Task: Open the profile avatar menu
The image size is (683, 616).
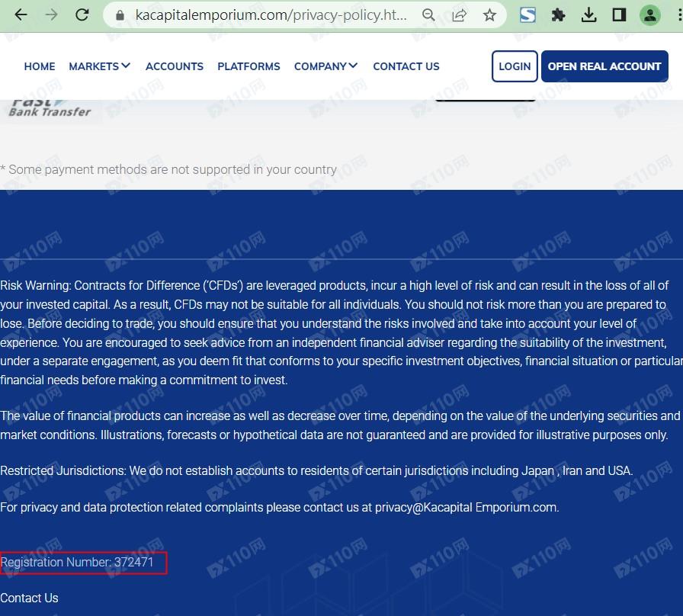Action: pyautogui.click(x=649, y=15)
